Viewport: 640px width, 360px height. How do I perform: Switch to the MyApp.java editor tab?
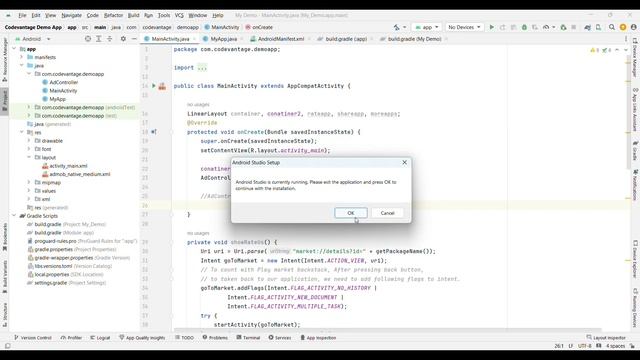(x=224, y=39)
